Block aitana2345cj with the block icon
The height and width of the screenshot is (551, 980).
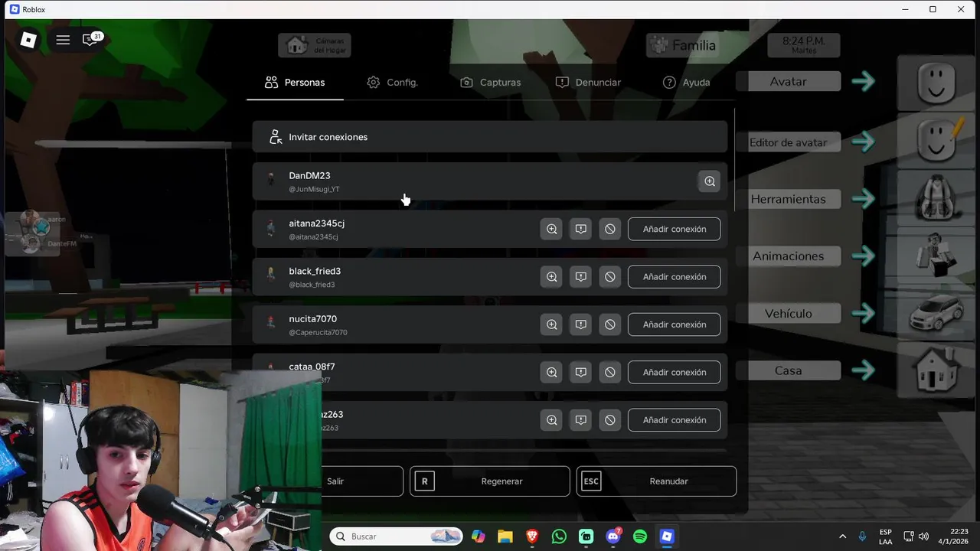[609, 229]
